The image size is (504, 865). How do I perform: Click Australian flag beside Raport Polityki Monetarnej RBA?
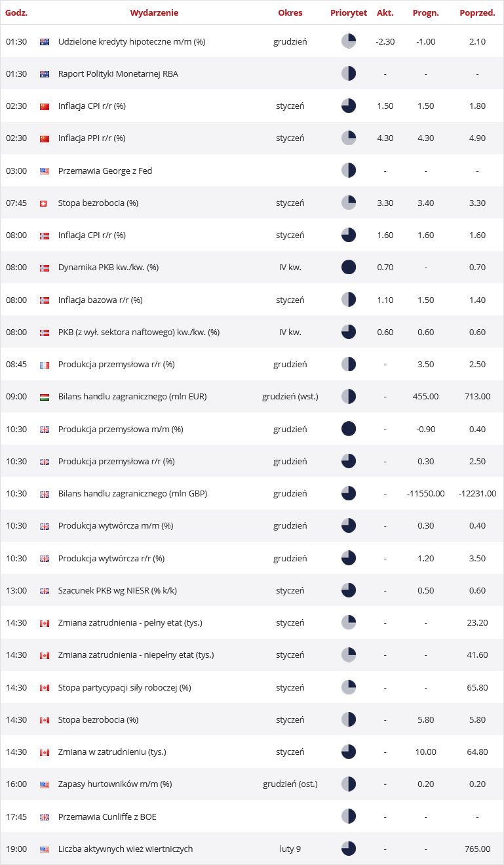[x=45, y=73]
